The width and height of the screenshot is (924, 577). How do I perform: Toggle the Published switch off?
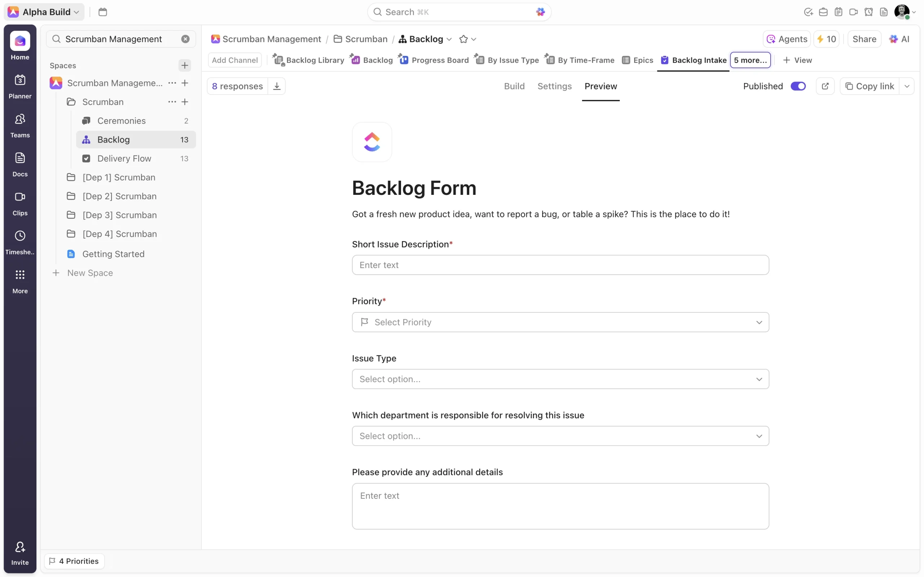tap(798, 86)
